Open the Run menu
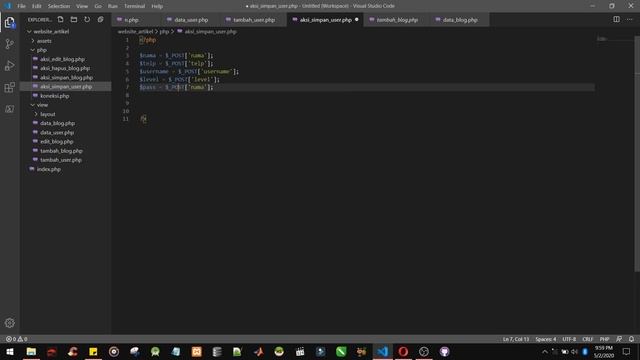 (x=113, y=6)
